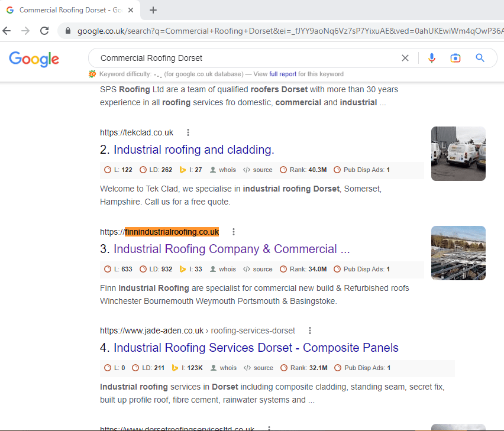The image size is (504, 431).
Task: Click whois for tekclad result
Action: coord(223,170)
